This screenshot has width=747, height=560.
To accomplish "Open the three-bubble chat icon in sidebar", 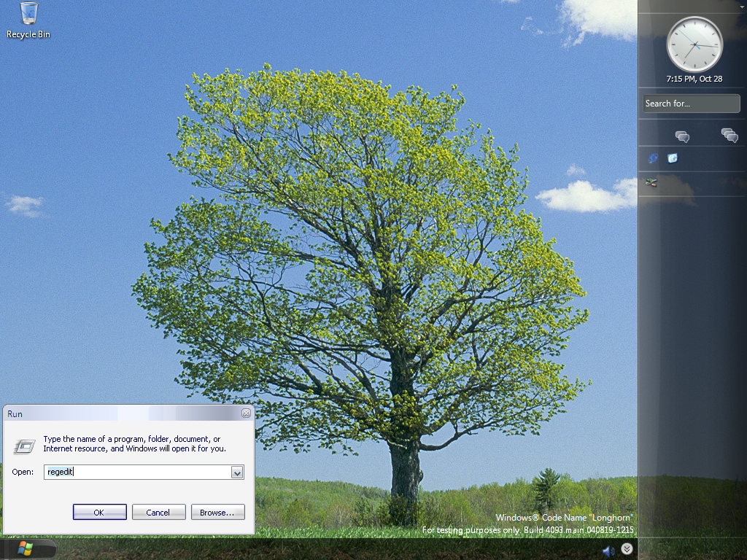I will click(729, 135).
